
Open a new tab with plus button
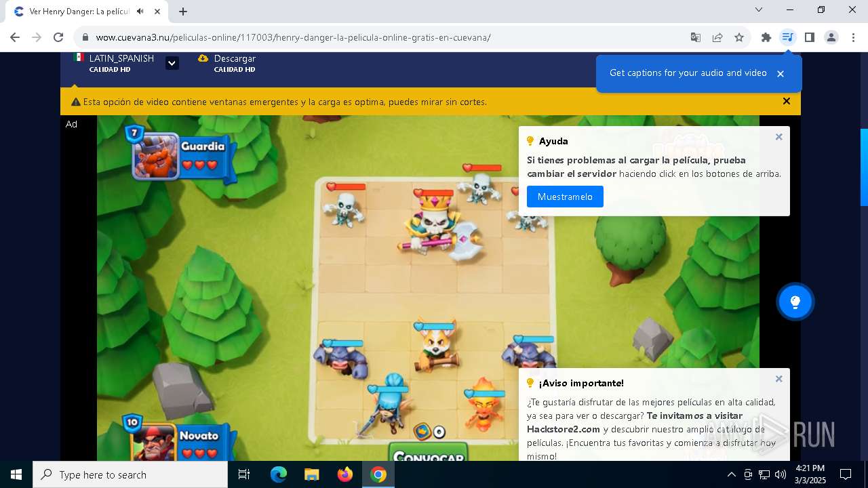[x=183, y=12]
